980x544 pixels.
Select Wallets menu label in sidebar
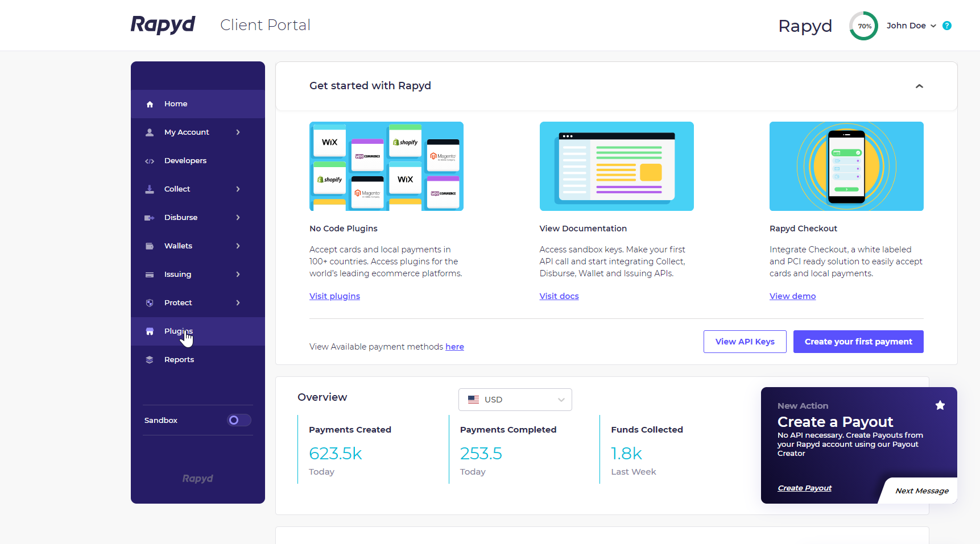[x=178, y=246]
